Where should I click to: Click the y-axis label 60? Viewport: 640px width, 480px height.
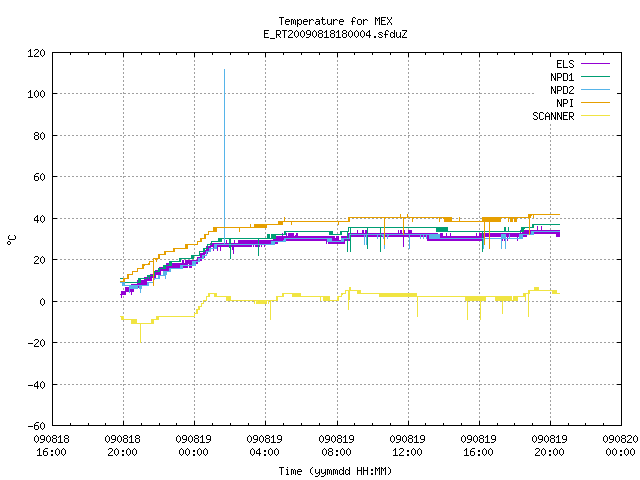click(39, 177)
